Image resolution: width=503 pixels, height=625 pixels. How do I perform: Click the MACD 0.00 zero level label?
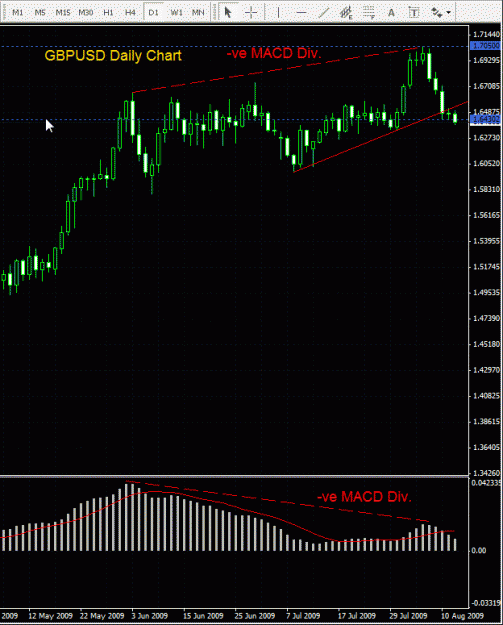[479, 550]
